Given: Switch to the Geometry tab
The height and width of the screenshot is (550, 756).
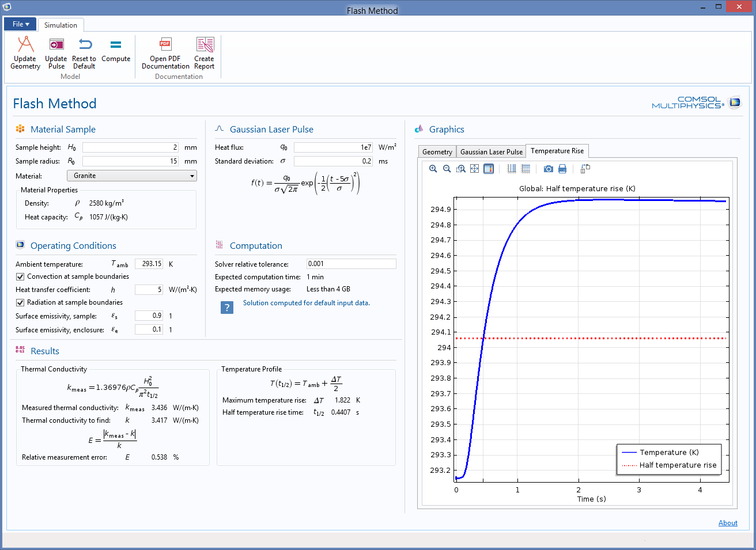Looking at the screenshot, I should pyautogui.click(x=437, y=151).
